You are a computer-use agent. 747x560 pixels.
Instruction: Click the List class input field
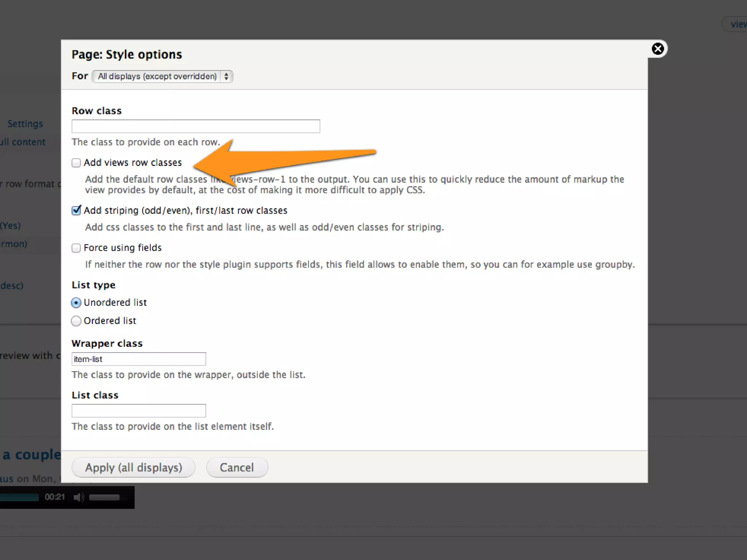click(139, 411)
